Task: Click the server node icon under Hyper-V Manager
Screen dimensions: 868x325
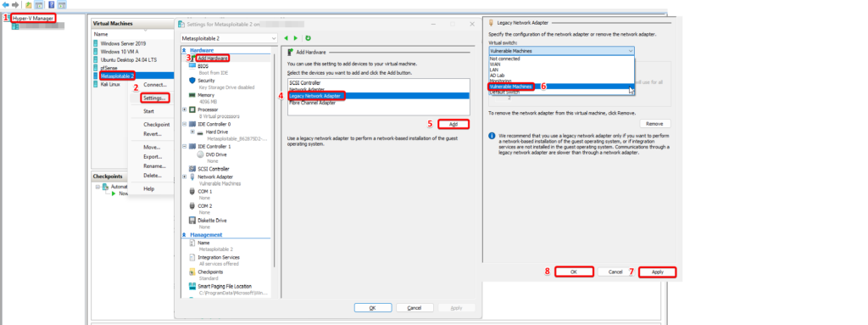Action: (15, 26)
